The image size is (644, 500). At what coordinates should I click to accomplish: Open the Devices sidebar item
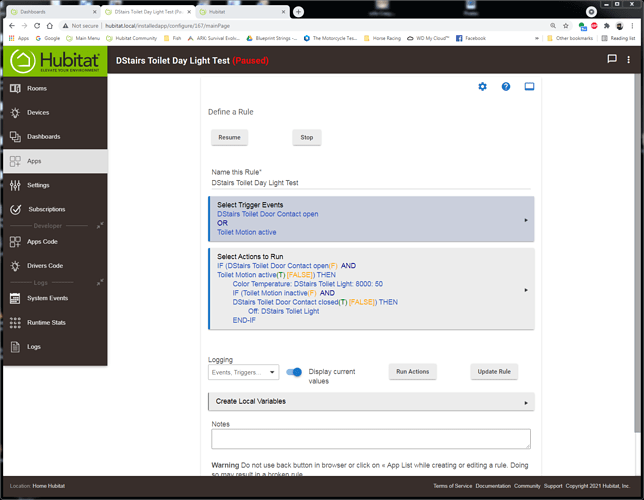(x=55, y=113)
